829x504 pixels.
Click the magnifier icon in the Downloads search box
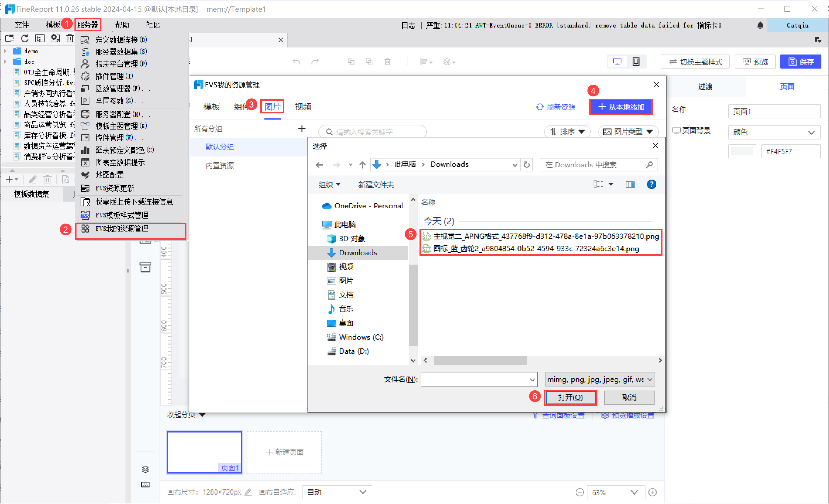pyautogui.click(x=649, y=165)
